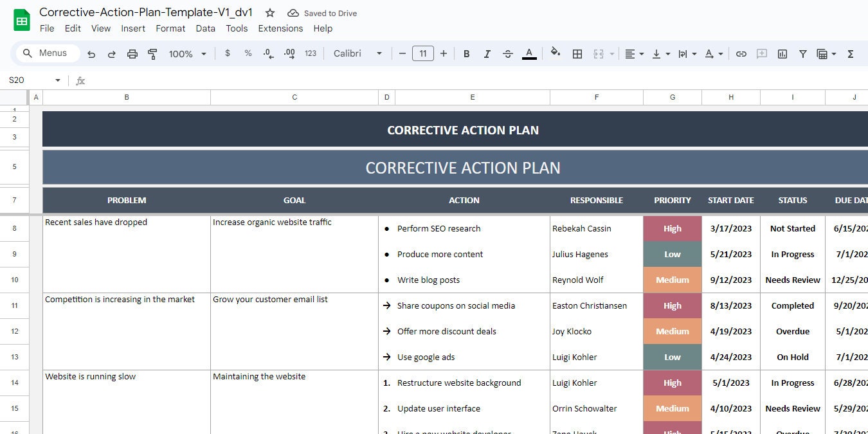Select the Borders icon
The height and width of the screenshot is (434, 868).
click(577, 53)
